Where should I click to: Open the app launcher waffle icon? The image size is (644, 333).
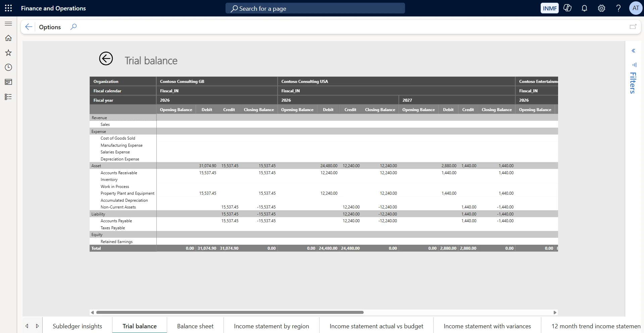point(8,8)
